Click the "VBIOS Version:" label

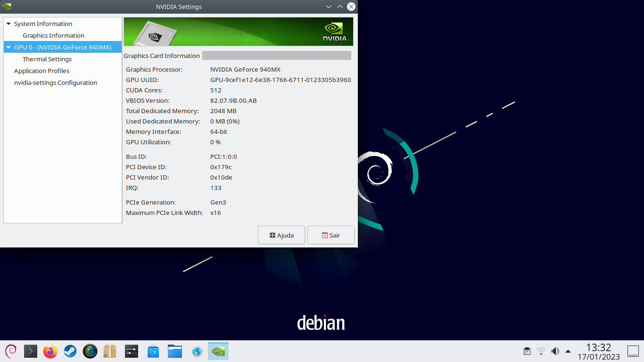(148, 100)
